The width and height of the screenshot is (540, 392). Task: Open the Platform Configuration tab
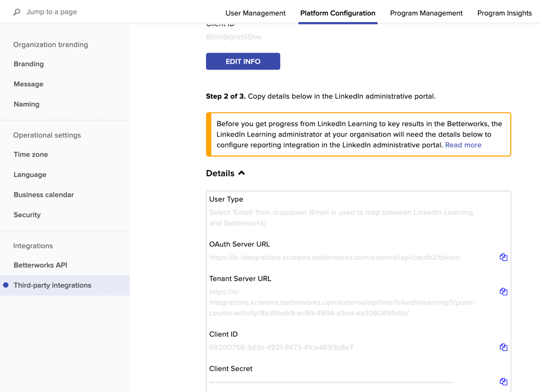(x=338, y=13)
